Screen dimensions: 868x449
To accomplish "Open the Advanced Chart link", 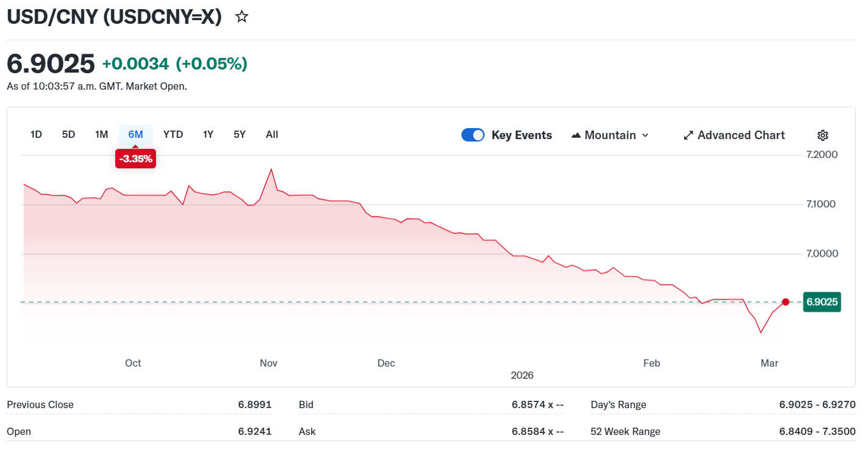I will (741, 135).
